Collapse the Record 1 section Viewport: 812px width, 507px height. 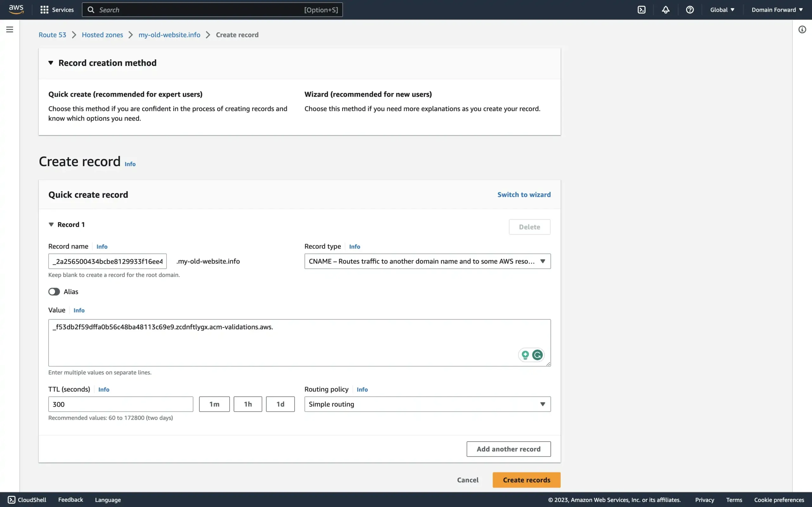tap(51, 224)
